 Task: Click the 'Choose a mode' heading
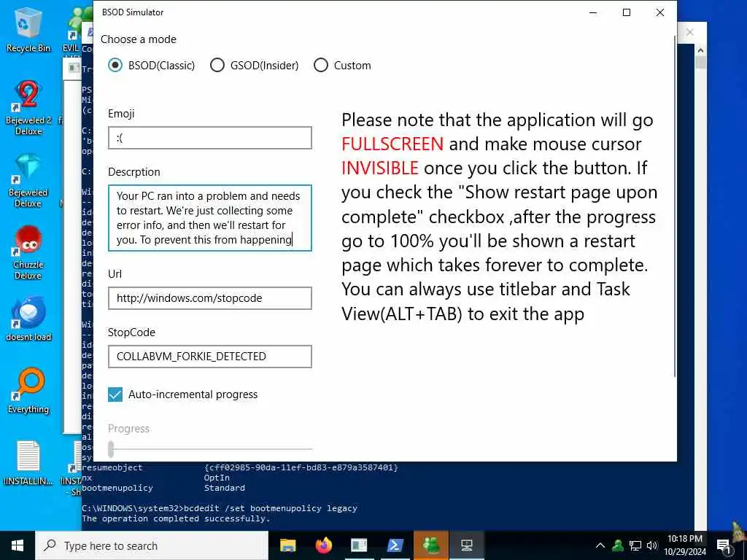tap(139, 39)
